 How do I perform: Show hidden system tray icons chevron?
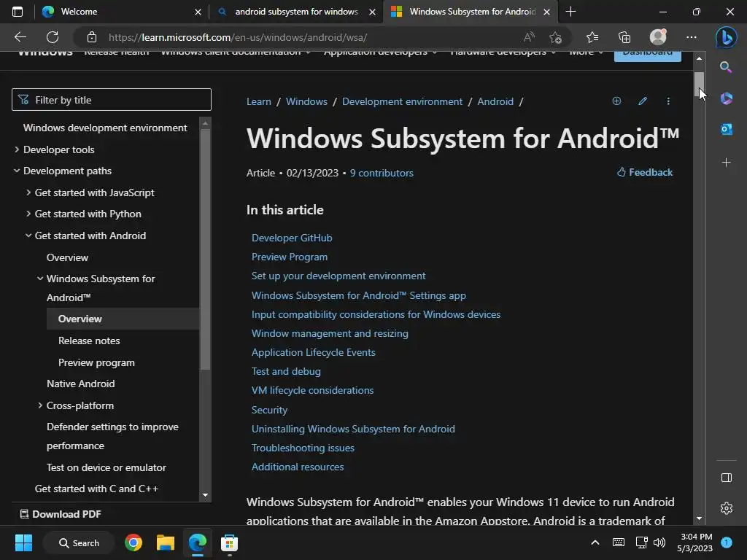pos(595,542)
